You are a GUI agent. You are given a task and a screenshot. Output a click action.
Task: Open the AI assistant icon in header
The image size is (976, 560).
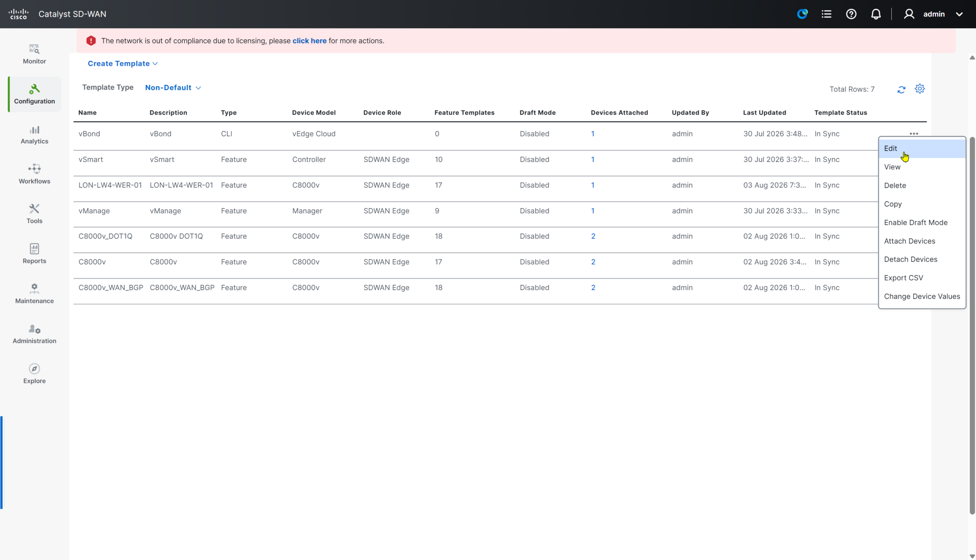tap(803, 14)
